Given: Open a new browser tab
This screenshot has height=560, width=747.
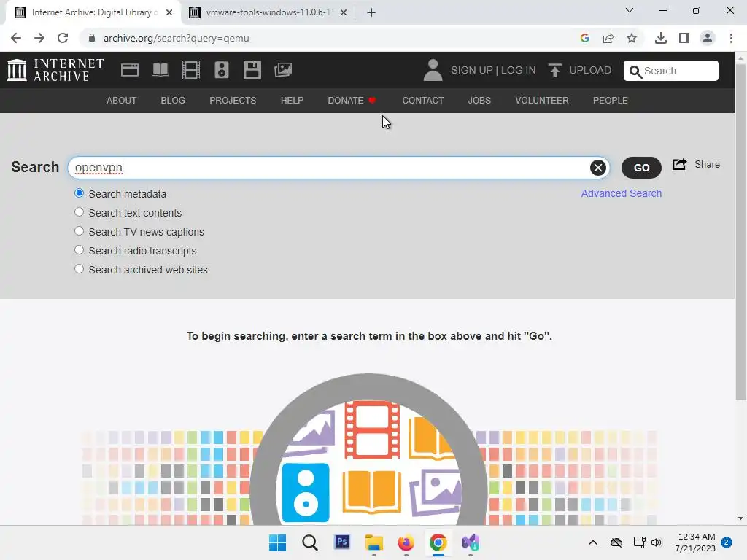Looking at the screenshot, I should [x=371, y=12].
